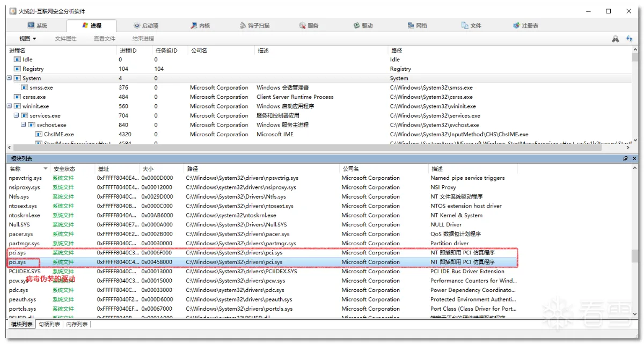Collapse the System process node
Screen dimensions: 644x344
[x=9, y=78]
